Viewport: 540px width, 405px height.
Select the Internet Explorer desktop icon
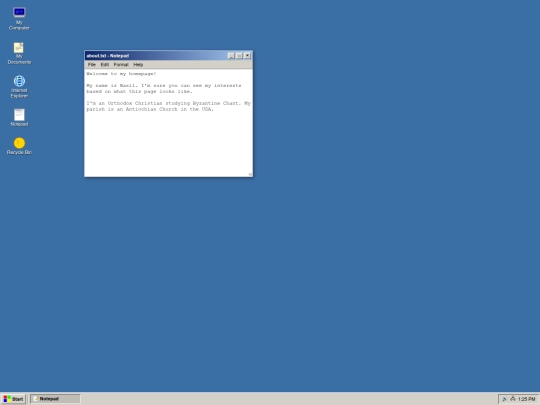(x=19, y=87)
